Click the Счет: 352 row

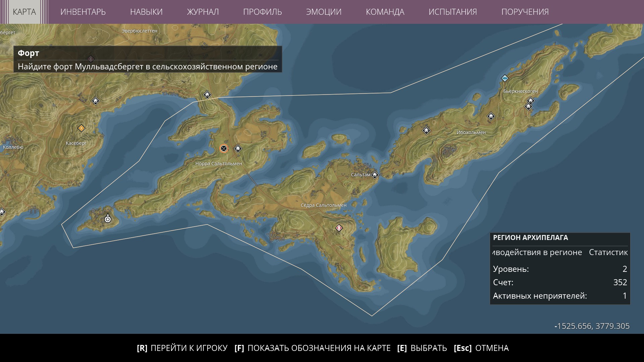coord(560,282)
